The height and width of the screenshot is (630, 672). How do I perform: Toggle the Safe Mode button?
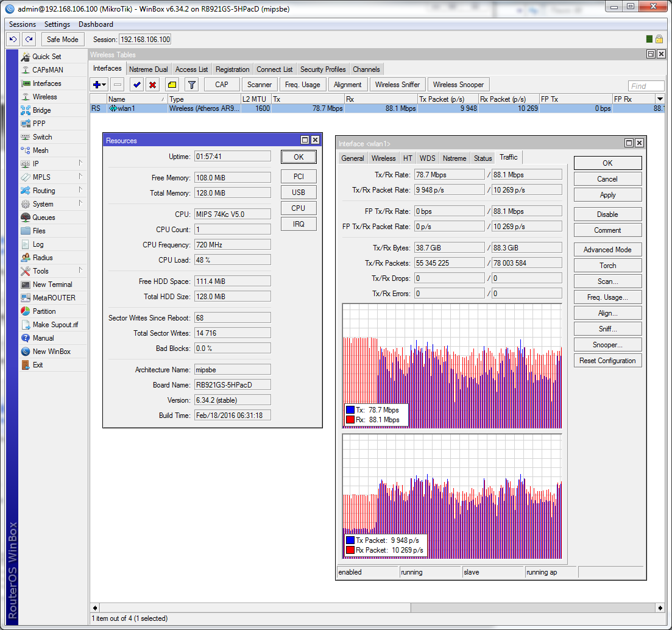(x=62, y=39)
